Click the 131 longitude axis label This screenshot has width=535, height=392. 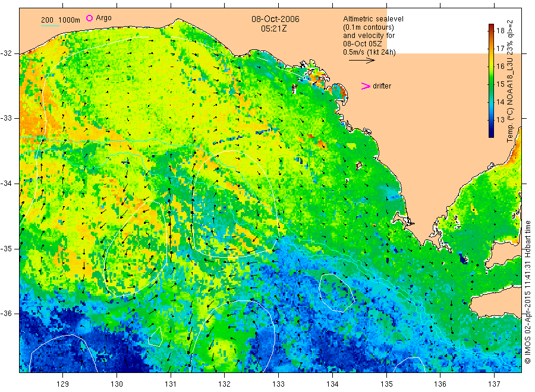click(171, 384)
